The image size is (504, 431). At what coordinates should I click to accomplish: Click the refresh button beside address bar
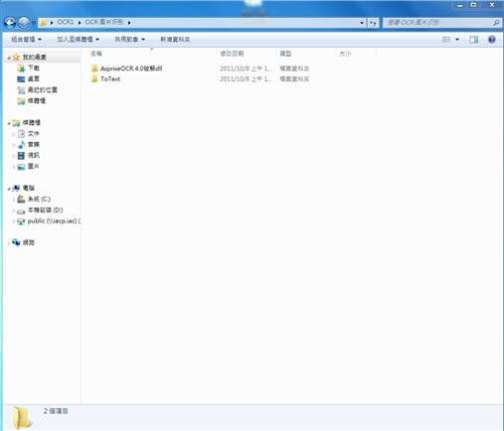[x=373, y=23]
